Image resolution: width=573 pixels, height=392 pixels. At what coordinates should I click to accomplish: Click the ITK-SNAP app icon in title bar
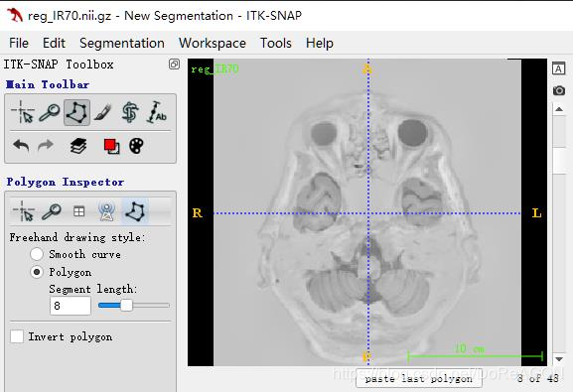(x=15, y=15)
